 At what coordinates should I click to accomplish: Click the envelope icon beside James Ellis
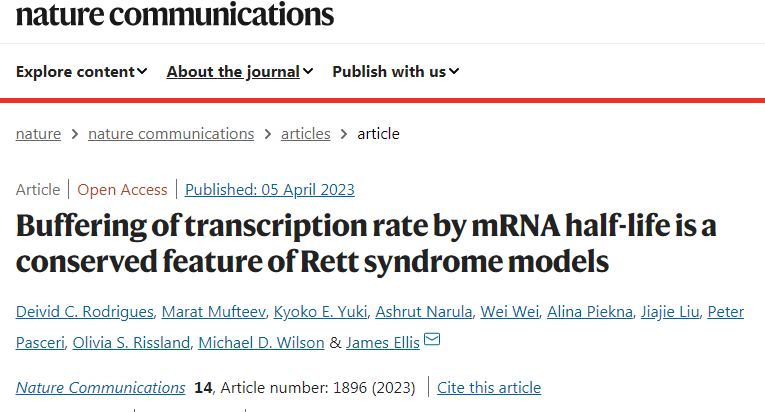432,342
